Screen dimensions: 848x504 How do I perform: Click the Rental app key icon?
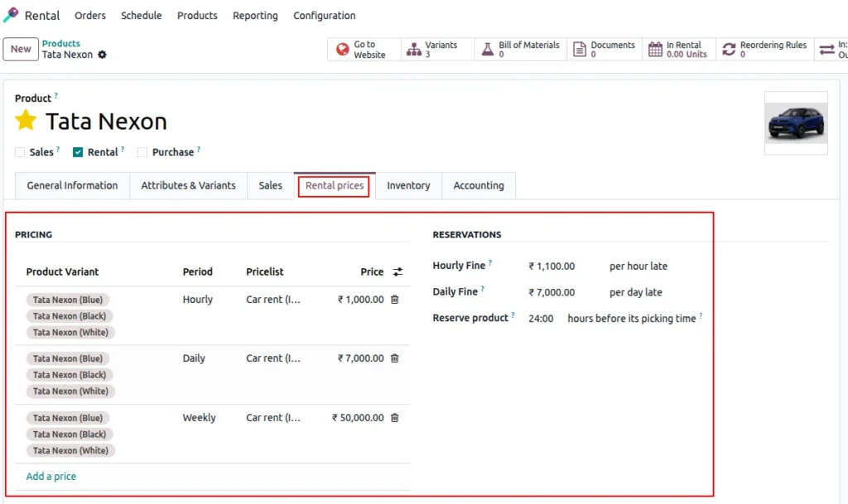(x=10, y=15)
